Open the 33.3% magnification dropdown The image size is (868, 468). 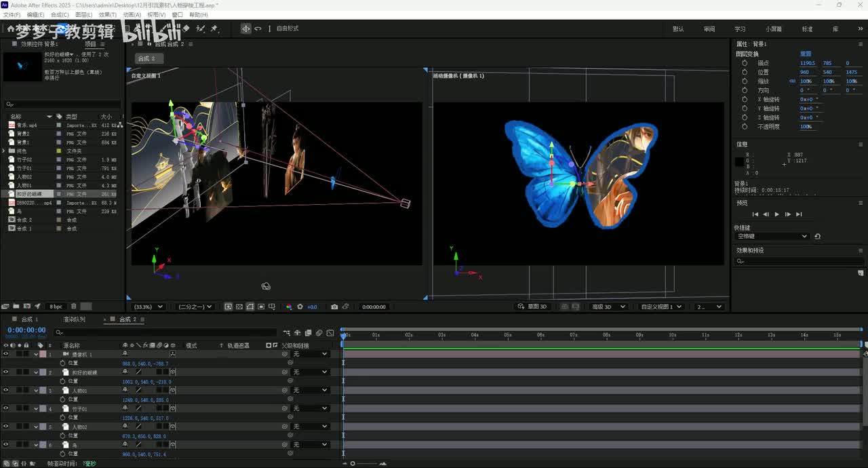tap(148, 307)
